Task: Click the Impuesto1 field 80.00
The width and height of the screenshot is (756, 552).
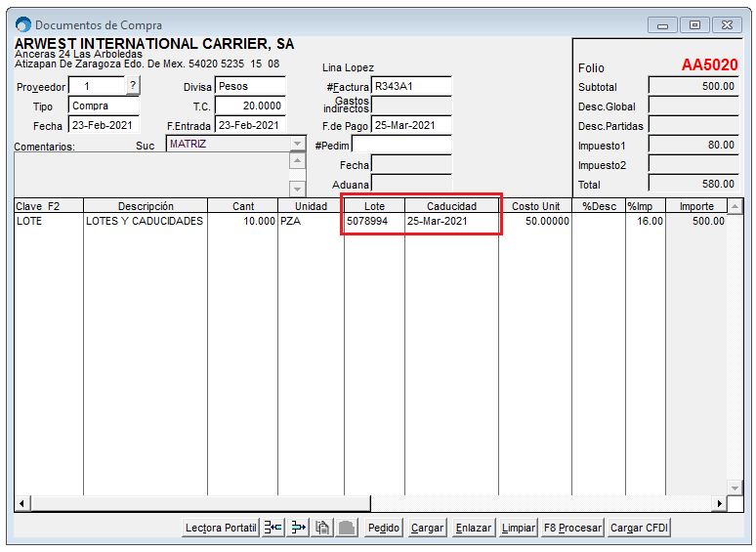Action: [693, 145]
